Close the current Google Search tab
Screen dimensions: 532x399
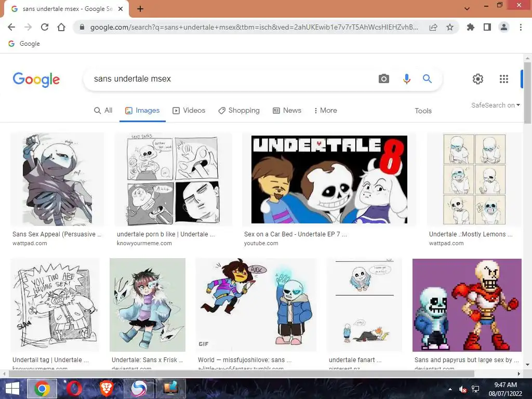[121, 9]
